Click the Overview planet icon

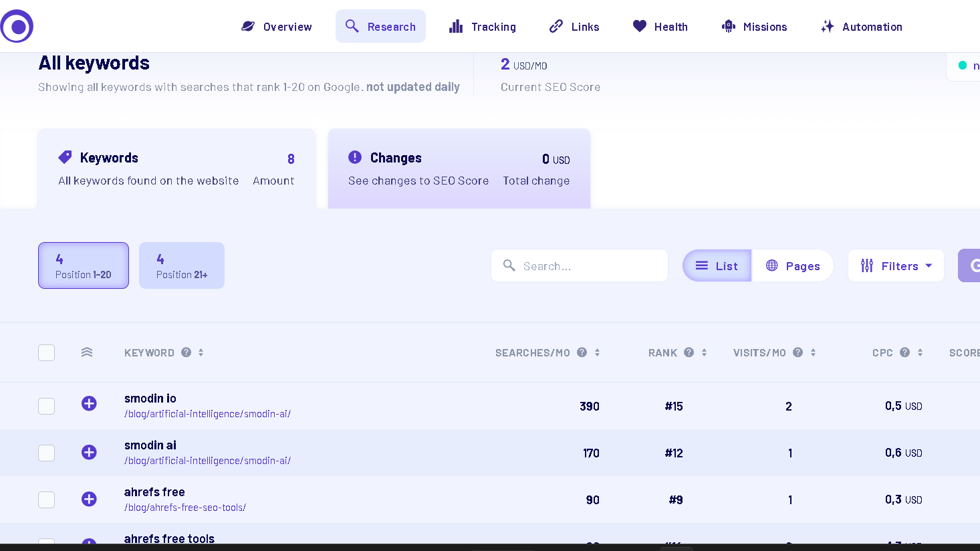(248, 26)
